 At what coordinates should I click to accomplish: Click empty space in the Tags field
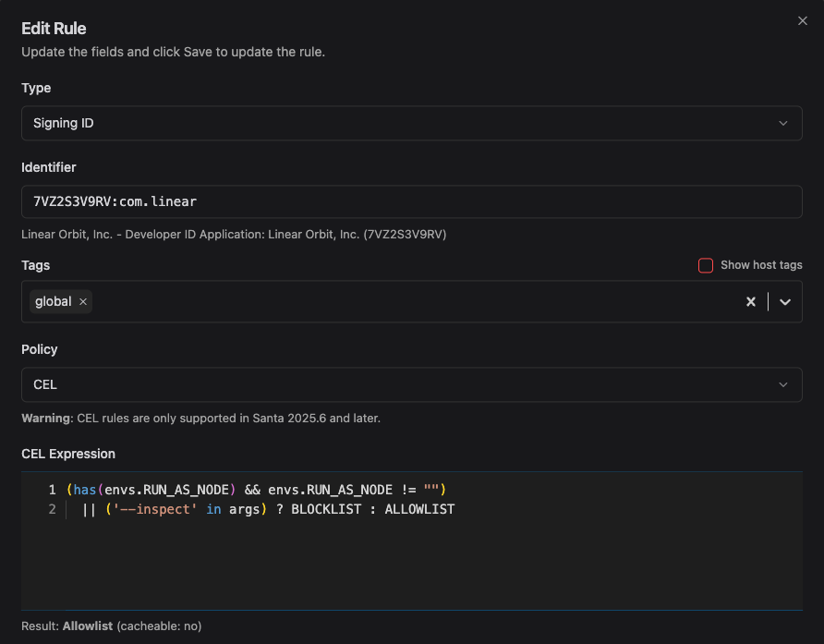pyautogui.click(x=416, y=301)
